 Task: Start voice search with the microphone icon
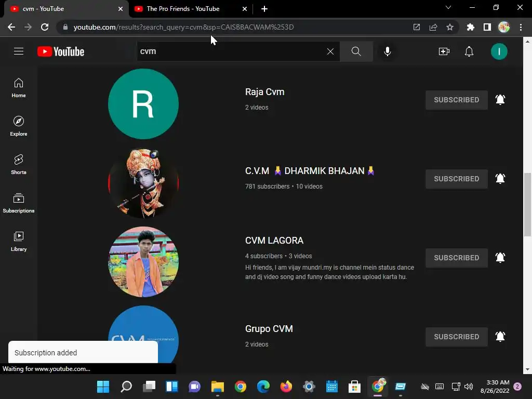388,51
